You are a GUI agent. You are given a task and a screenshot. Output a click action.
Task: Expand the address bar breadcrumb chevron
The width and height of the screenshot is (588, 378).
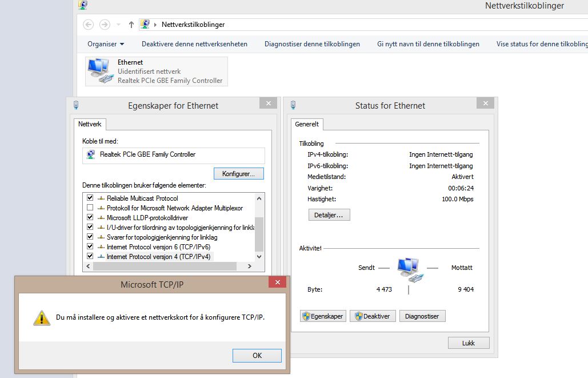155,25
